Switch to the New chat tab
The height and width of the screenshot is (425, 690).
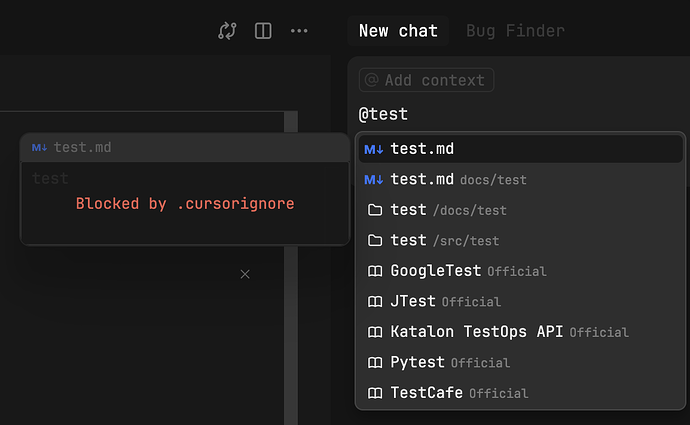click(398, 31)
